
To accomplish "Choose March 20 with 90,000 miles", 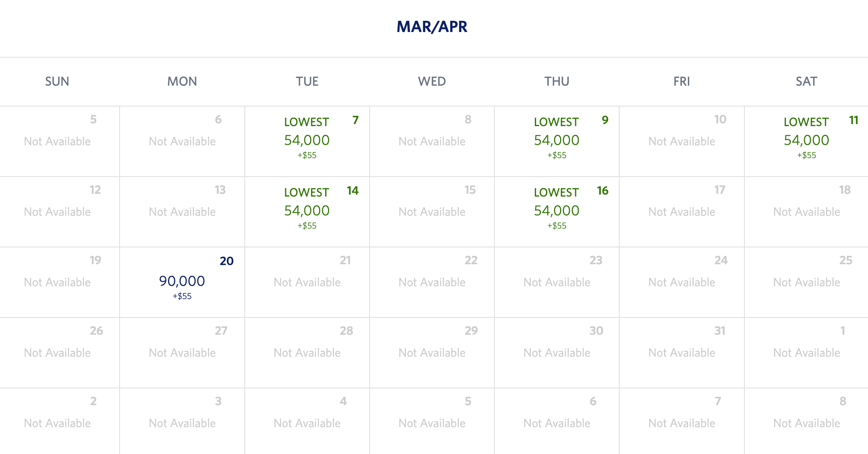I will tap(182, 280).
